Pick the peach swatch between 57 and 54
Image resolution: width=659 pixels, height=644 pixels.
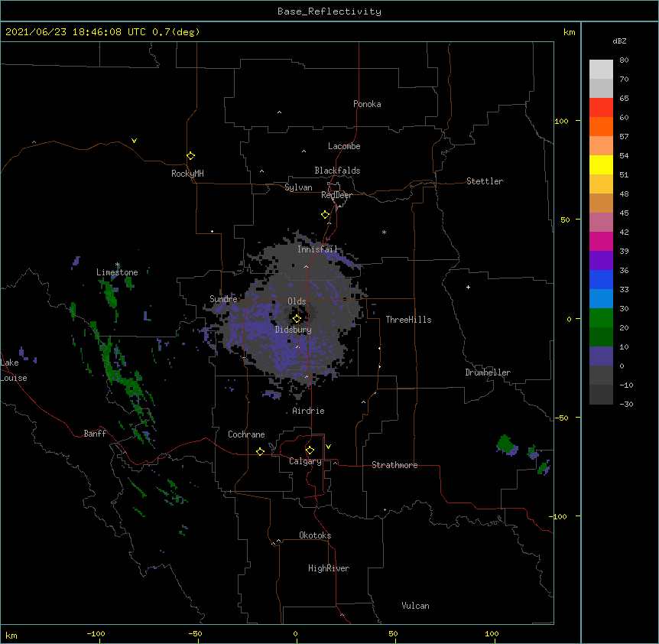[601, 146]
